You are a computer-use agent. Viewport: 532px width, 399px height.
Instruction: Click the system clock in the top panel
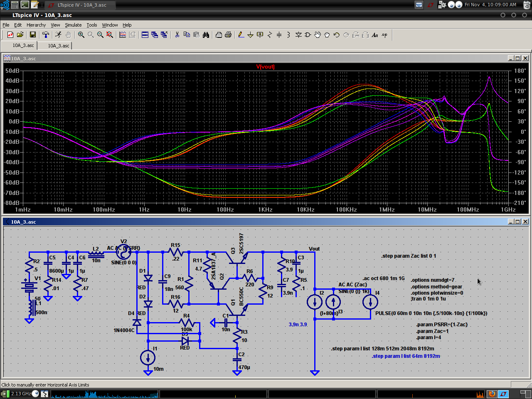490,5
